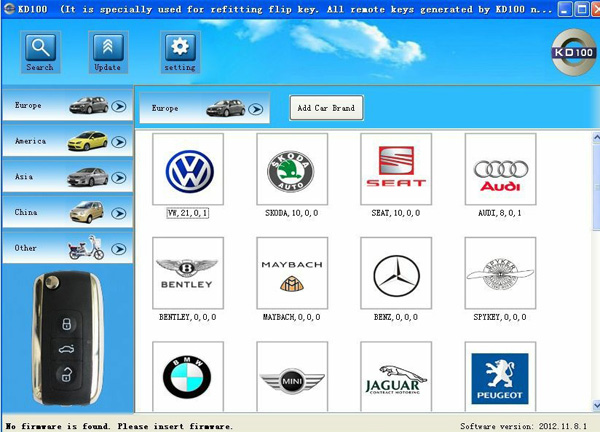Select the VW brand logo
This screenshot has width=600, height=432.
188,169
